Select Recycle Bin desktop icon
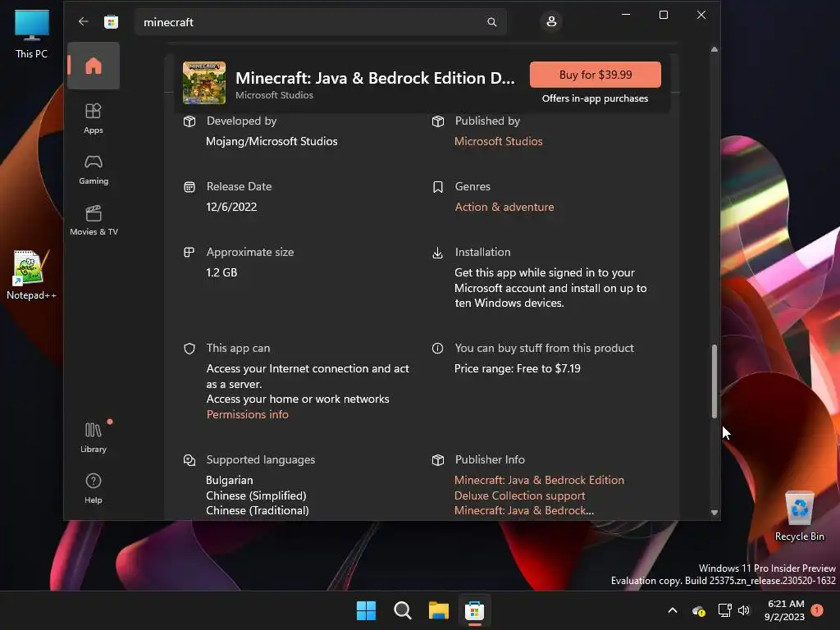This screenshot has width=840, height=630. [x=799, y=517]
